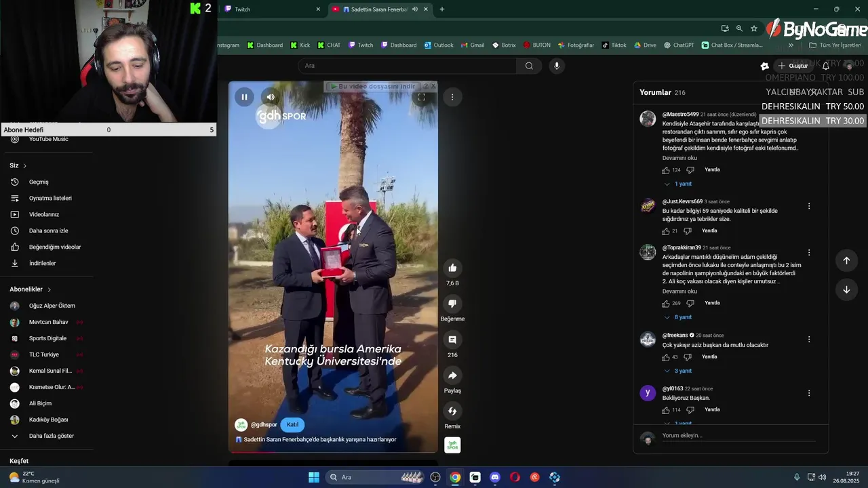Open the comments button showing 216

coord(452,340)
